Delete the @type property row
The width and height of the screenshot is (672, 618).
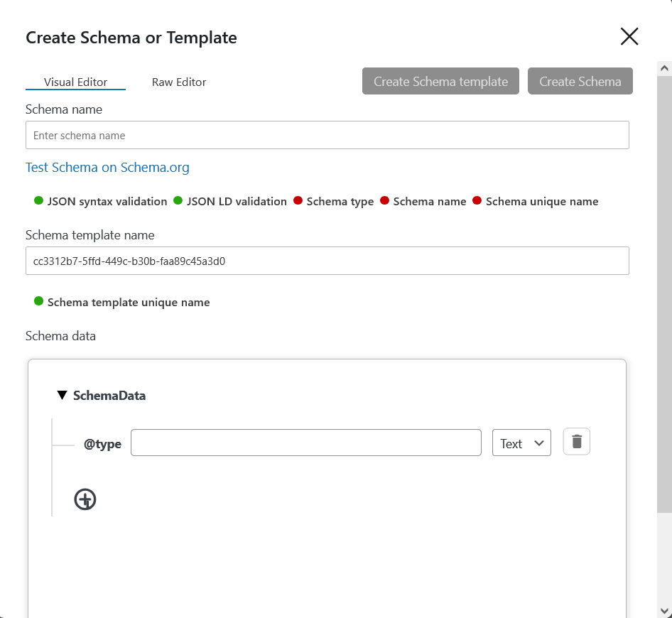pos(576,441)
